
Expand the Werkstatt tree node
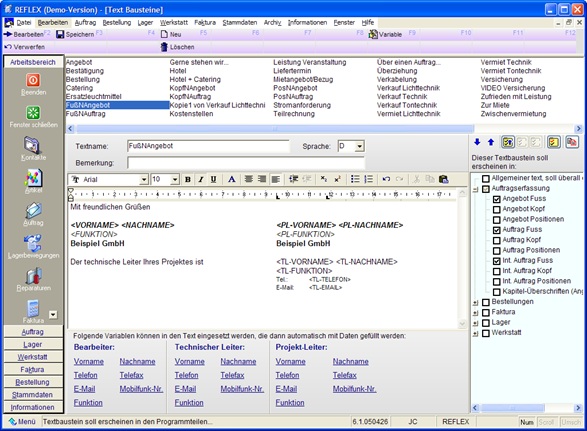475,333
